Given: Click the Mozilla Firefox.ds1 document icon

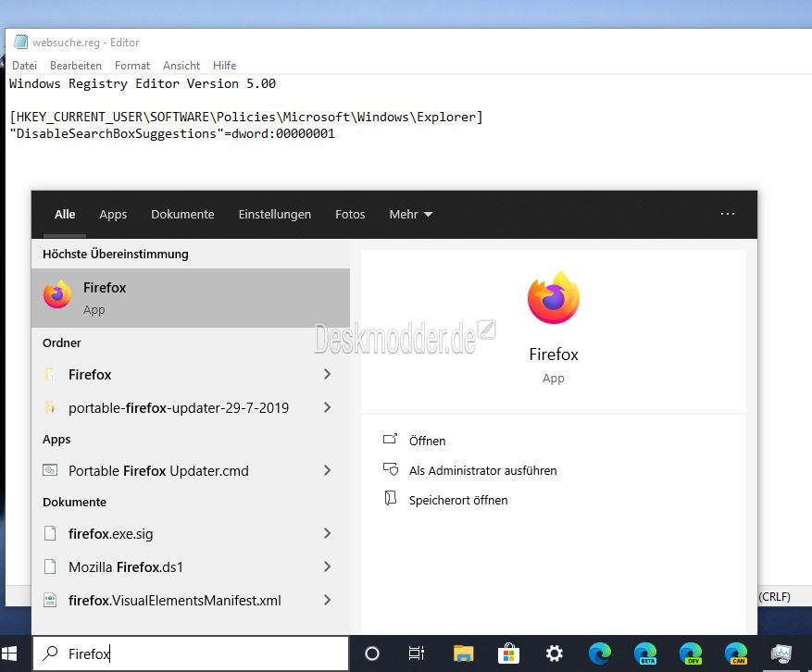Looking at the screenshot, I should pyautogui.click(x=50, y=566).
